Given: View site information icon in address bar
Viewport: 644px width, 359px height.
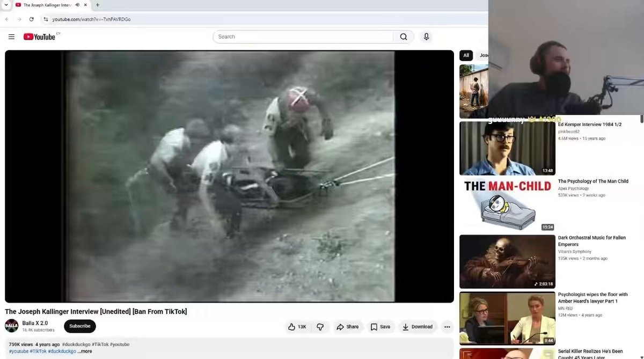Looking at the screenshot, I should point(46,19).
